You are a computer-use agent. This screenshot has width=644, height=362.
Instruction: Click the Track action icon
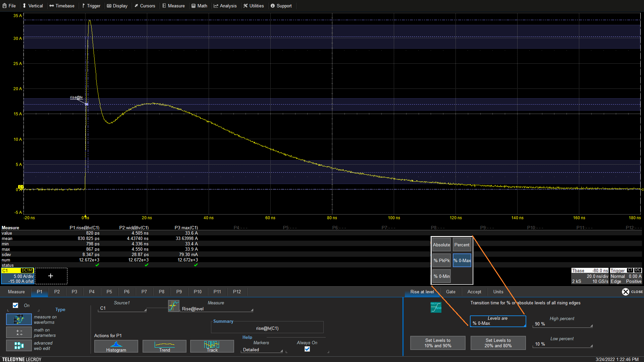212,346
